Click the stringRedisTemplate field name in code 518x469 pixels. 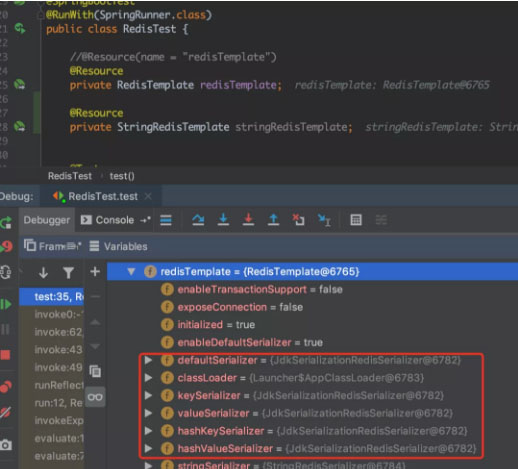click(292, 127)
